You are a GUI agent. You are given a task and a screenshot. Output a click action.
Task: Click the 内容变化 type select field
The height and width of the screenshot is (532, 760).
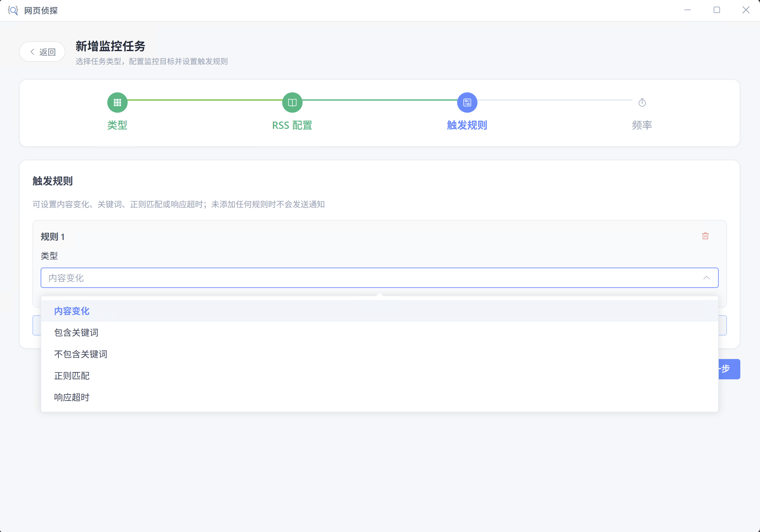point(379,278)
